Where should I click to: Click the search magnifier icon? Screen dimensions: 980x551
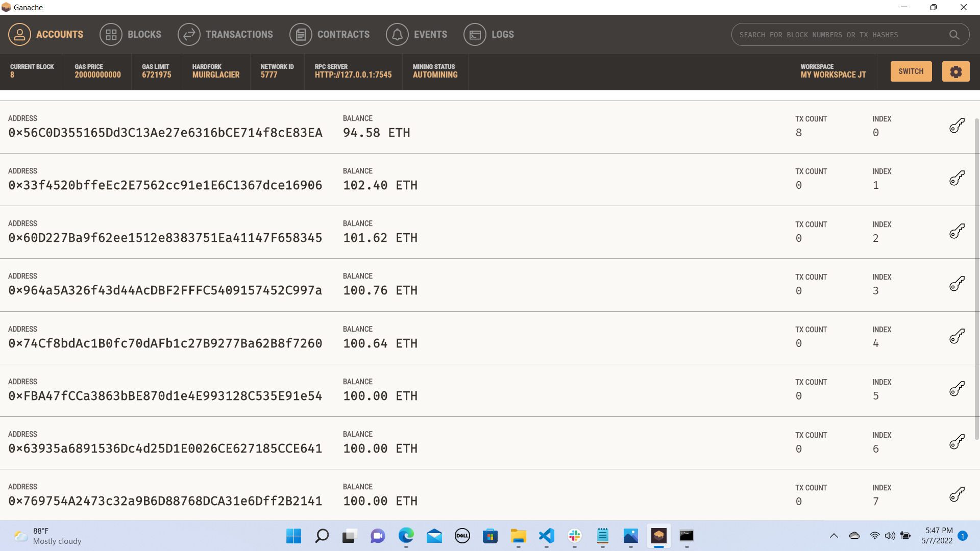coord(954,35)
